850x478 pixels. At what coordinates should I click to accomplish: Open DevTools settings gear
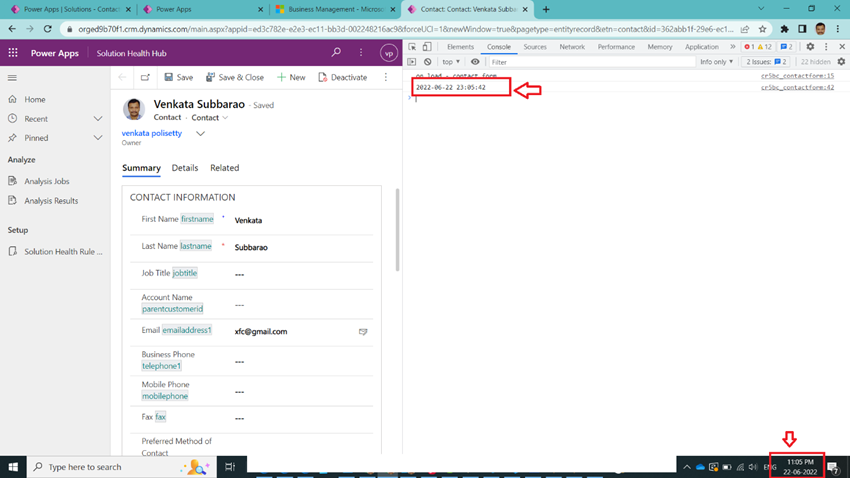810,47
